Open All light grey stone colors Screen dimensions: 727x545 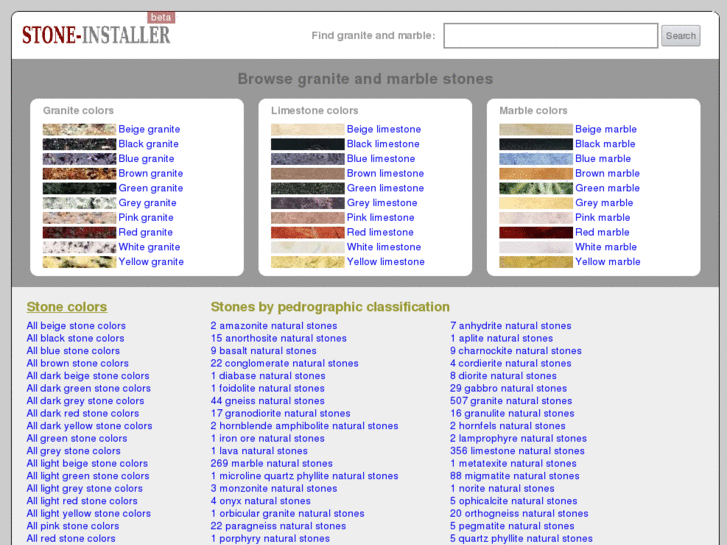point(85,488)
